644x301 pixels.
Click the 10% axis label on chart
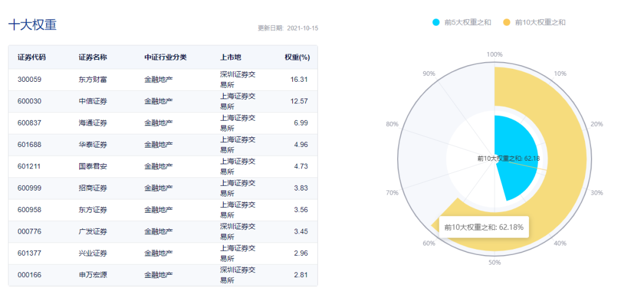click(x=560, y=73)
